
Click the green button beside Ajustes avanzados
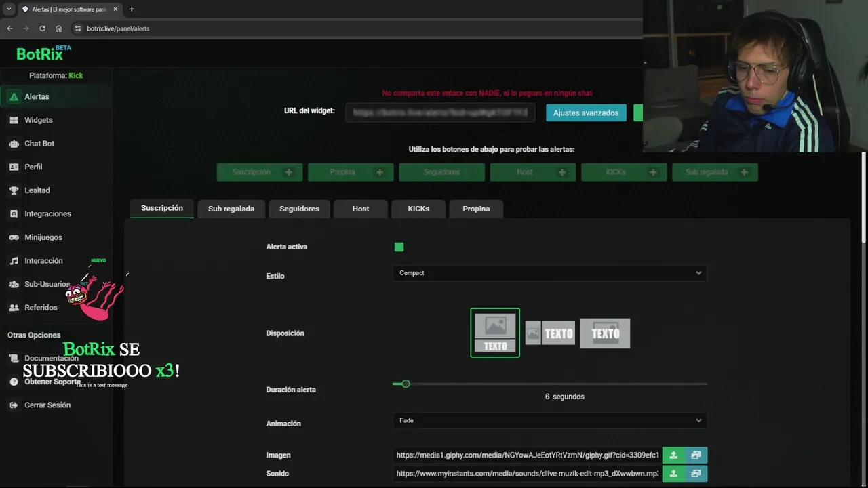coord(638,113)
